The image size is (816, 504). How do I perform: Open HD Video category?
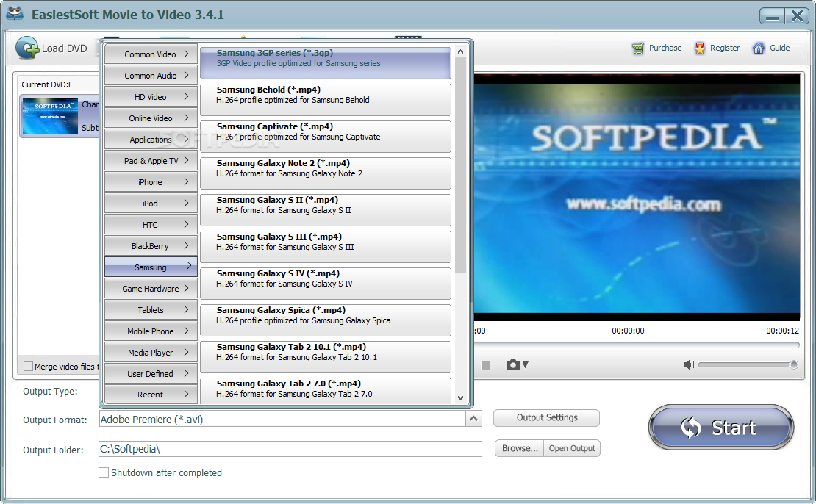[151, 97]
